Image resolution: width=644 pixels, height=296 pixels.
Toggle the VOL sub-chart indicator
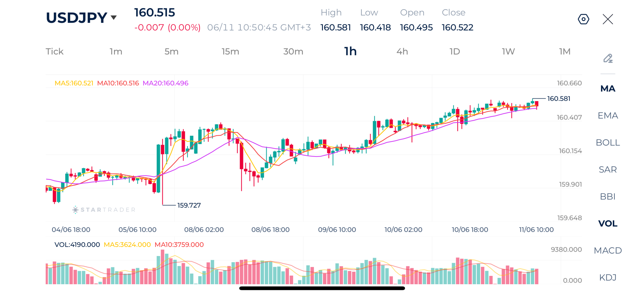(x=608, y=223)
